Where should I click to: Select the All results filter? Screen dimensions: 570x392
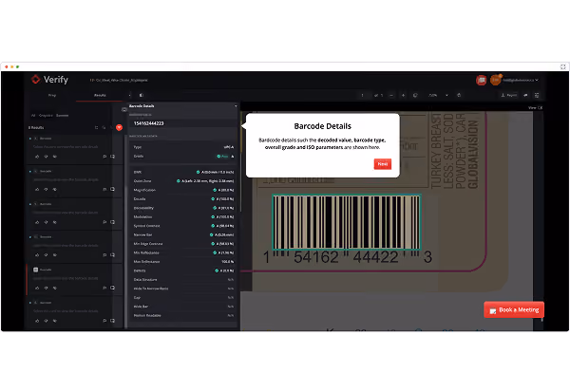pyautogui.click(x=33, y=116)
